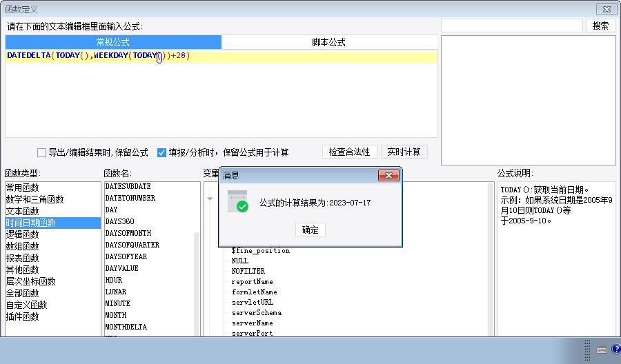Enable 导出/编辑结果时,保留公式 checkbox
The width and height of the screenshot is (621, 364).
41,153
